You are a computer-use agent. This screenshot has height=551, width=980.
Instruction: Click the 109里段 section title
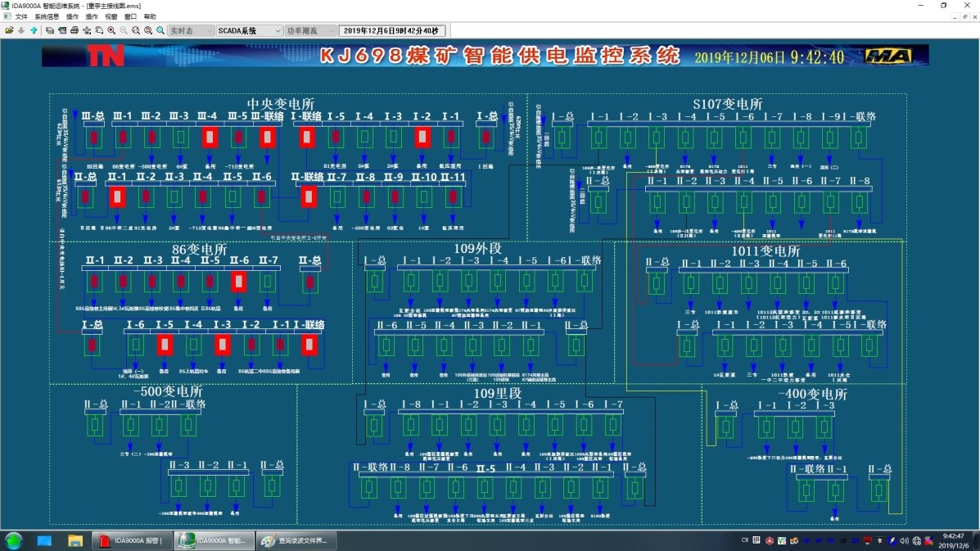point(497,394)
